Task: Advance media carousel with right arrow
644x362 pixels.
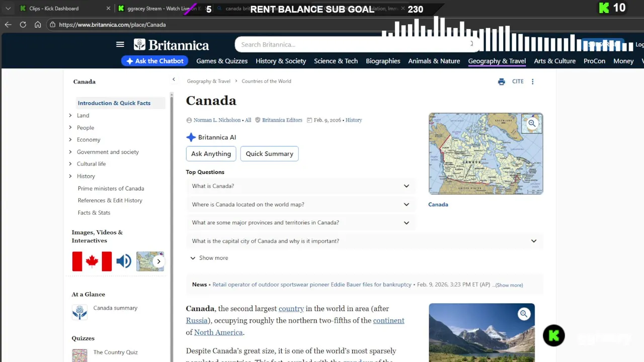Action: pos(158,261)
